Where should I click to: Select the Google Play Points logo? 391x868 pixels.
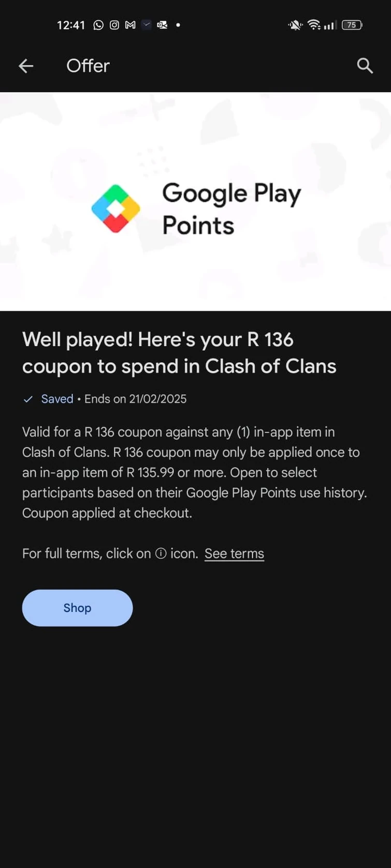click(115, 208)
